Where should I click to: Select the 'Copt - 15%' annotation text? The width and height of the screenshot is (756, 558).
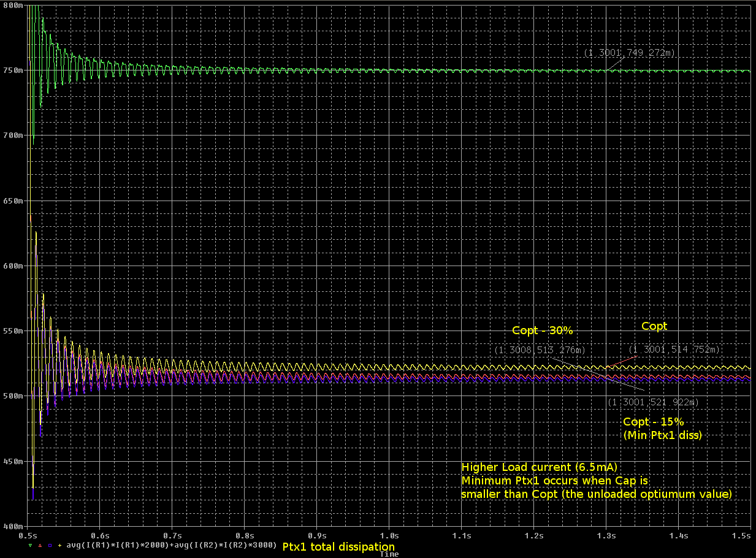pos(653,422)
